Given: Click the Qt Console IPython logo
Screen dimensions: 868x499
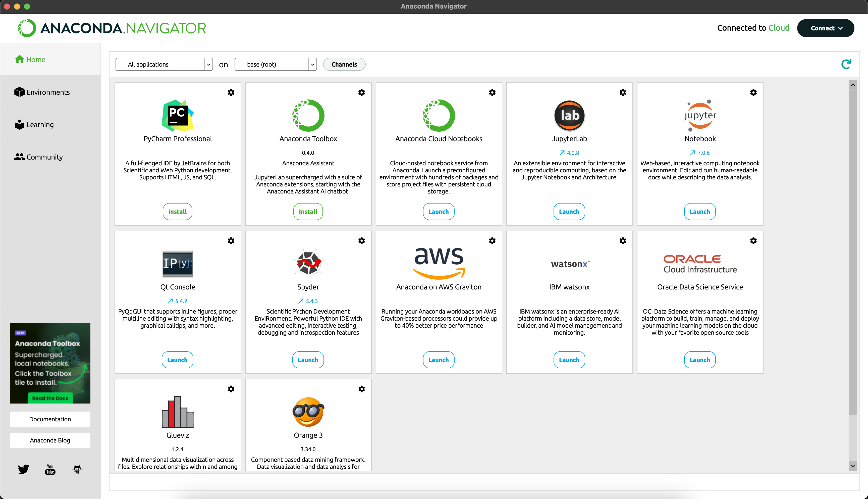Looking at the screenshot, I should coord(177,264).
